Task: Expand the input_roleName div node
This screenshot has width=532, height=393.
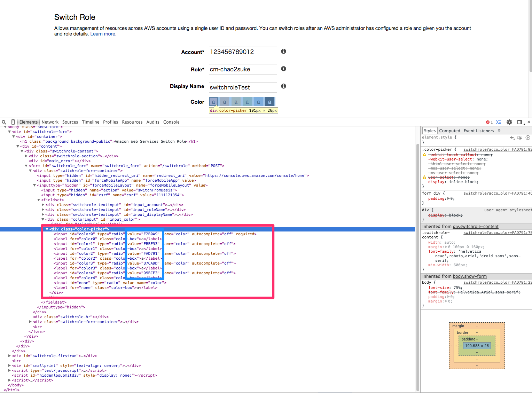Action: click(43, 210)
